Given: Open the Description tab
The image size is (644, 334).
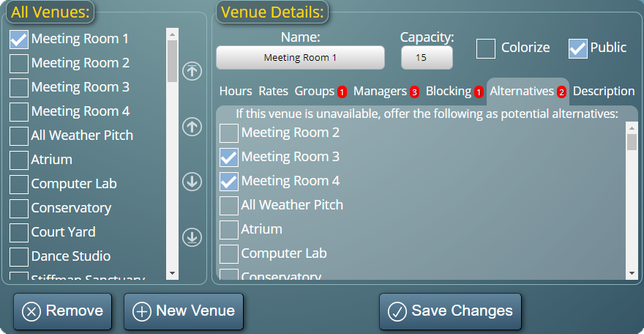Looking at the screenshot, I should click(604, 91).
